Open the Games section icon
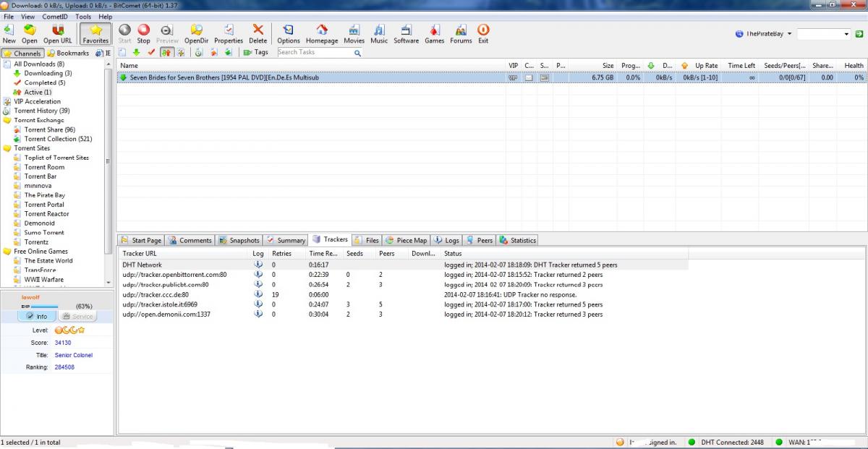The height and width of the screenshot is (449, 868). tap(434, 33)
